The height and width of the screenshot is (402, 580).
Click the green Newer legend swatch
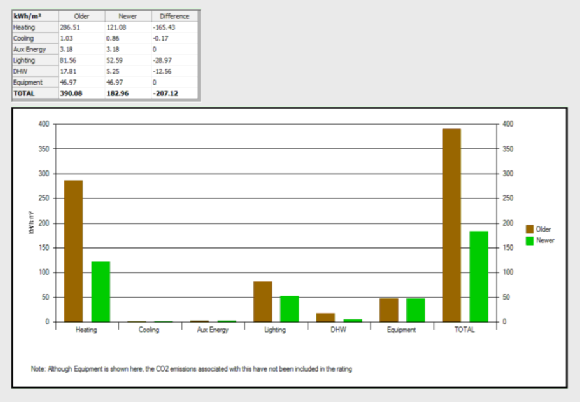coord(530,241)
